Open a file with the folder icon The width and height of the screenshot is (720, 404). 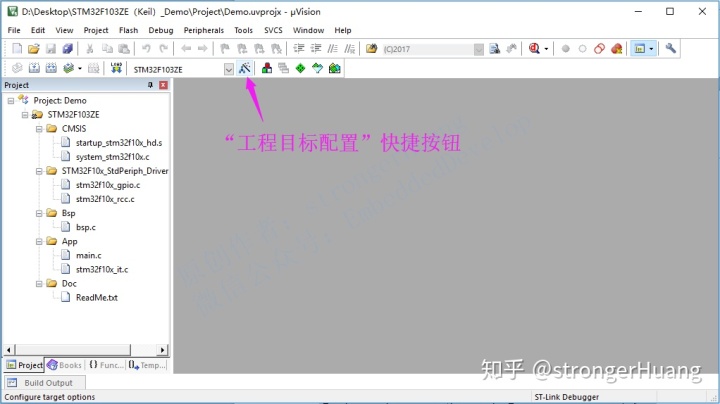[x=34, y=49]
